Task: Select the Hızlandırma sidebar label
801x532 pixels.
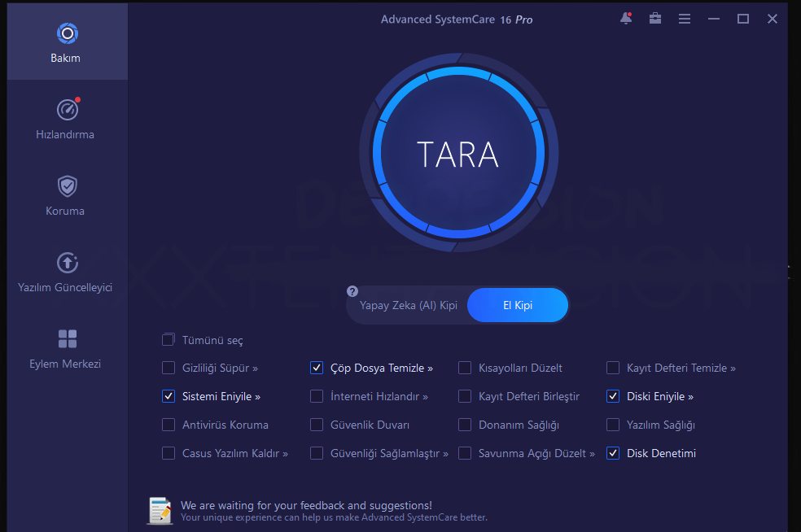Action: 65,135
